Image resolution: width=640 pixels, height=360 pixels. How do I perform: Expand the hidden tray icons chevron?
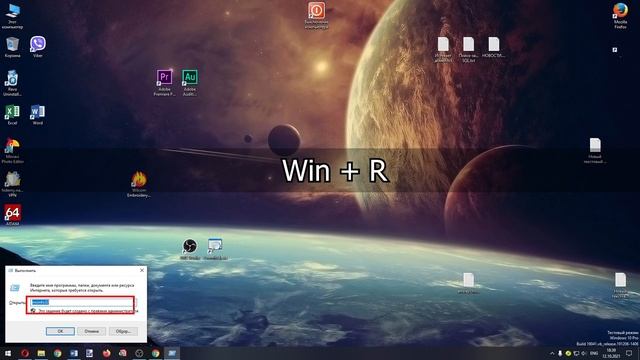tap(552, 353)
